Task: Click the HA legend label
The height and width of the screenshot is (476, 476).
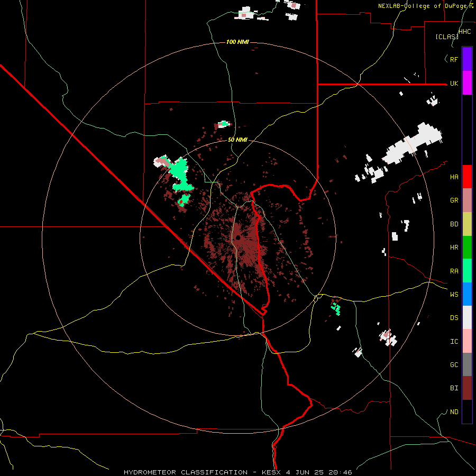Action: (x=454, y=177)
